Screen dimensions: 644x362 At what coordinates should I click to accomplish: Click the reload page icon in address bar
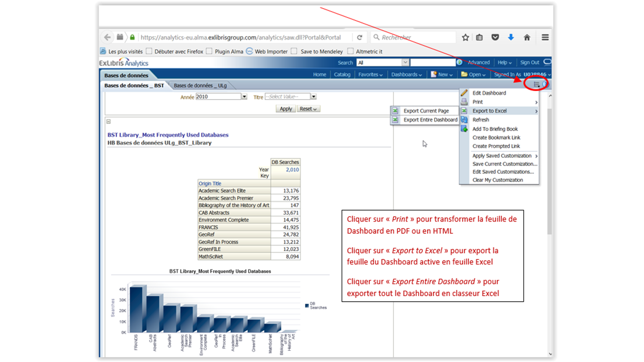359,37
